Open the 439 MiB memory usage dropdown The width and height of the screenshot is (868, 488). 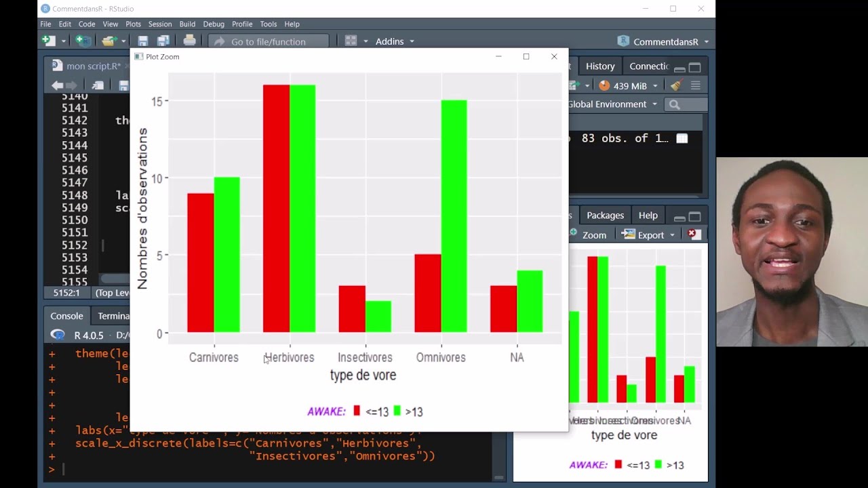(629, 85)
